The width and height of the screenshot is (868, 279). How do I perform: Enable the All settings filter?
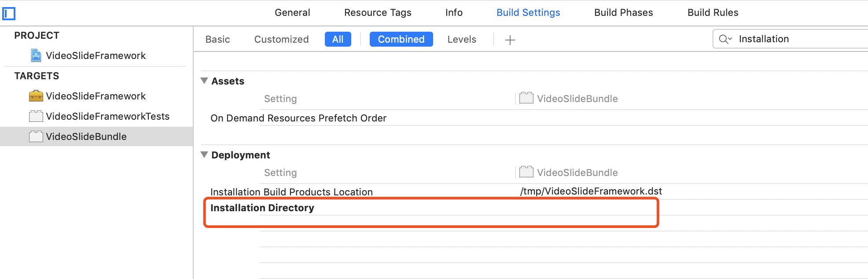point(338,39)
